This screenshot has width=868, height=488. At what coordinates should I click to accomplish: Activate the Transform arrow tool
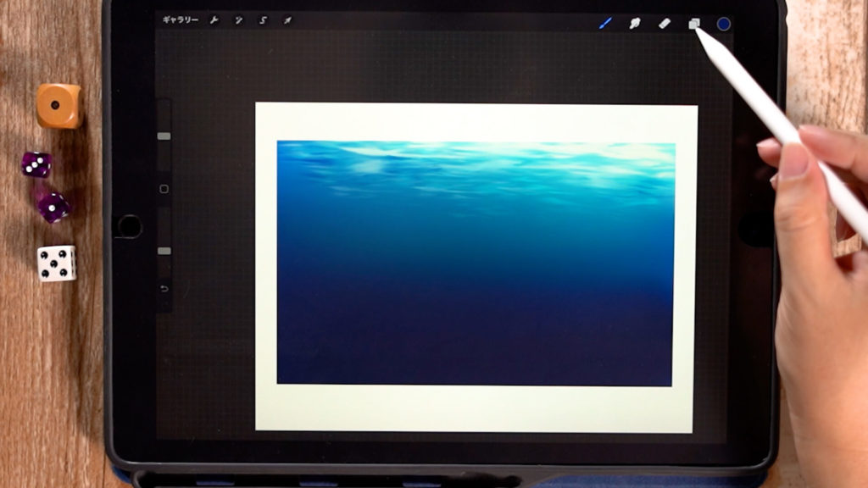287,20
